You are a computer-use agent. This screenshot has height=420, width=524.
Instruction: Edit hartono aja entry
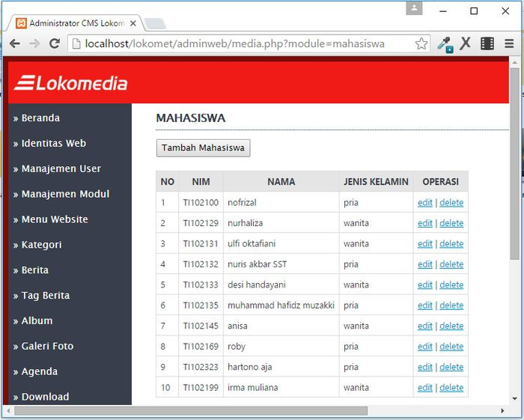tap(425, 367)
